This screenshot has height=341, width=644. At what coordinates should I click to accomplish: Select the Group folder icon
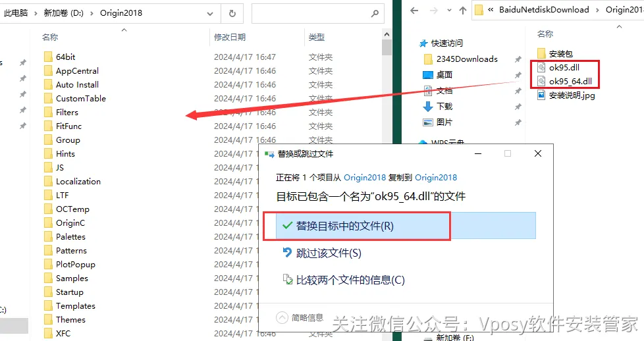[49, 140]
